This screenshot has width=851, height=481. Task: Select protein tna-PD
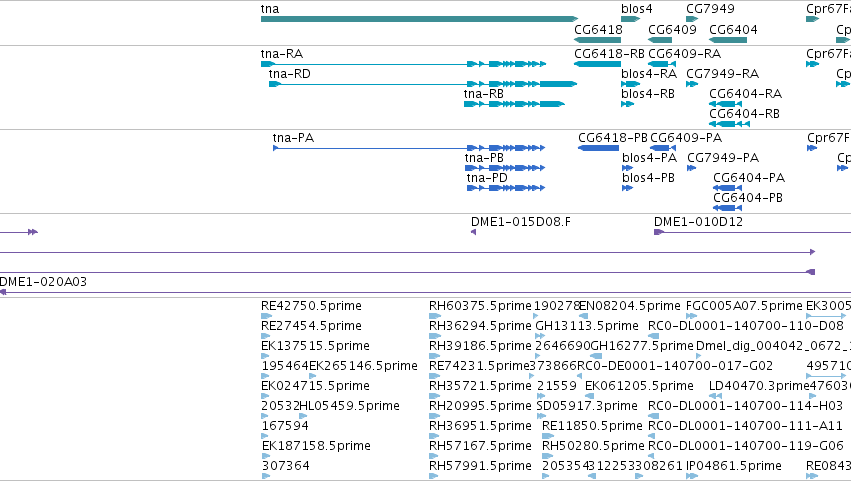[487, 178]
